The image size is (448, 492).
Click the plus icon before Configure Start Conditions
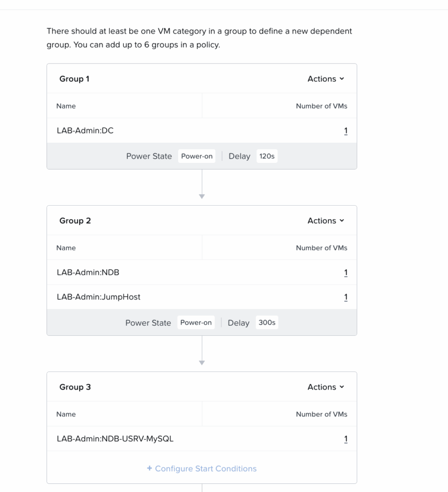pyautogui.click(x=149, y=468)
